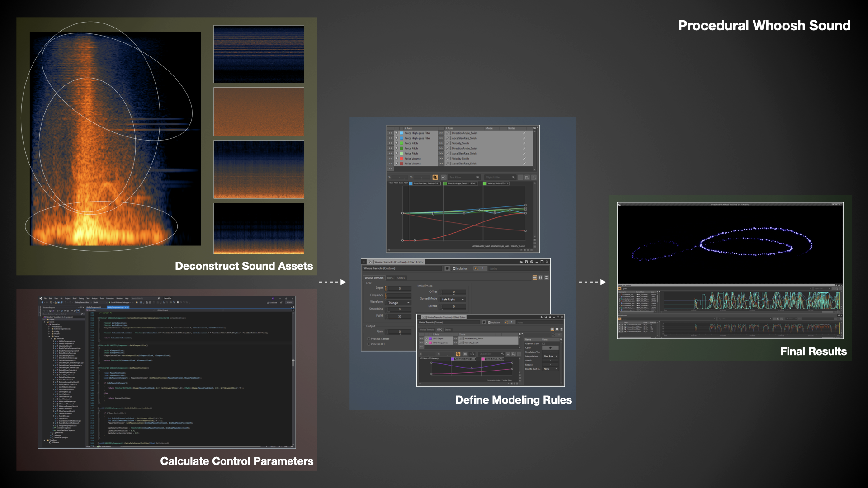Open the Debug menu in Visual Studio
Screen dimensions: 868x488
tap(81, 298)
